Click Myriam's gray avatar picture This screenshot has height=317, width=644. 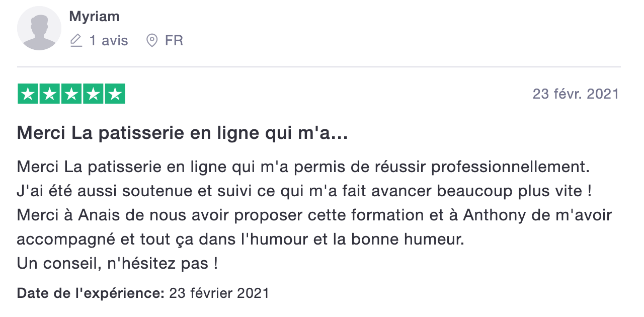tap(39, 28)
